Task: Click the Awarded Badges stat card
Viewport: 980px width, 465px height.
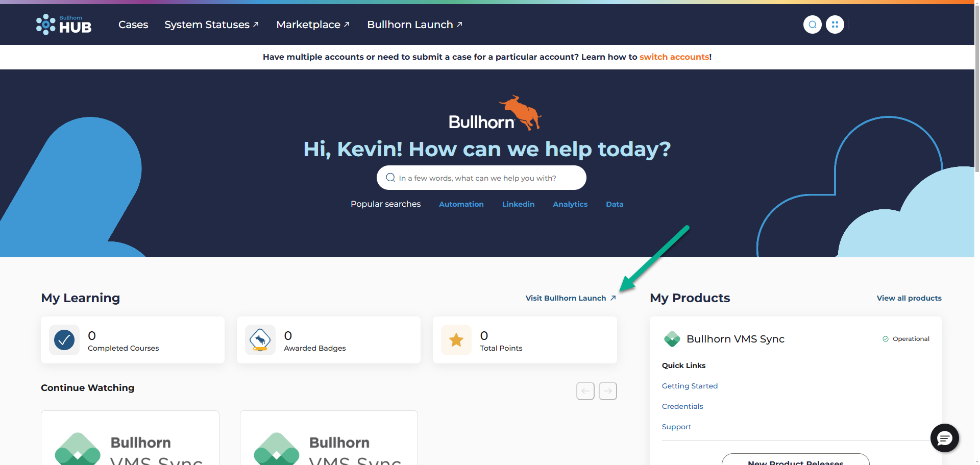Action: tap(329, 340)
